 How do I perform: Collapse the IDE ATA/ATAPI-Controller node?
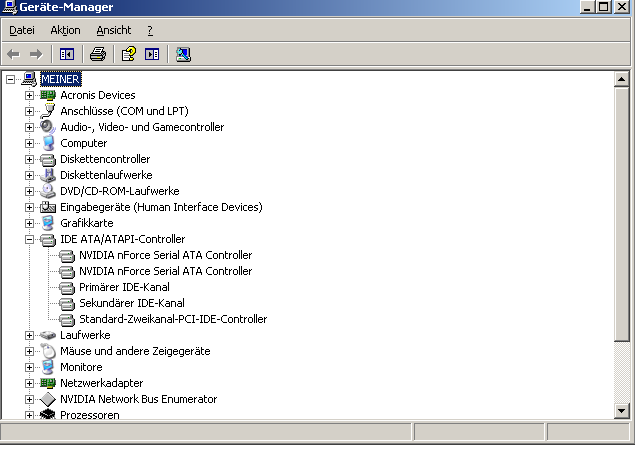(29, 239)
